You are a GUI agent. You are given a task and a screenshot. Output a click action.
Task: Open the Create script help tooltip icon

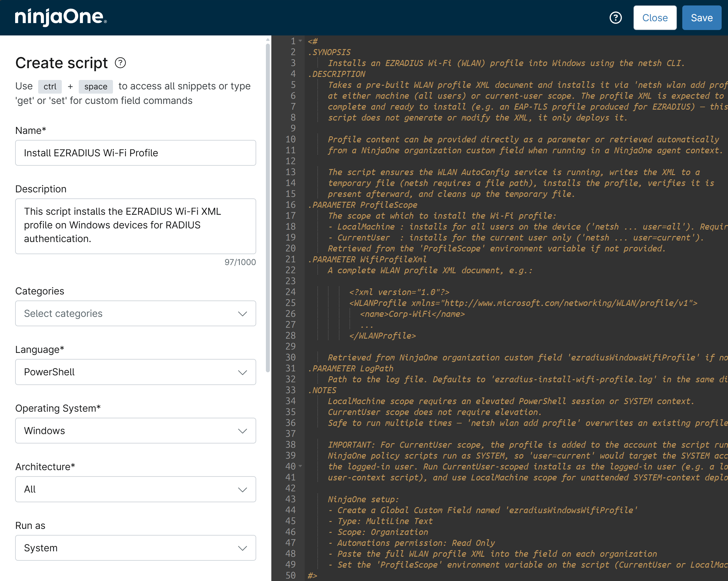121,63
